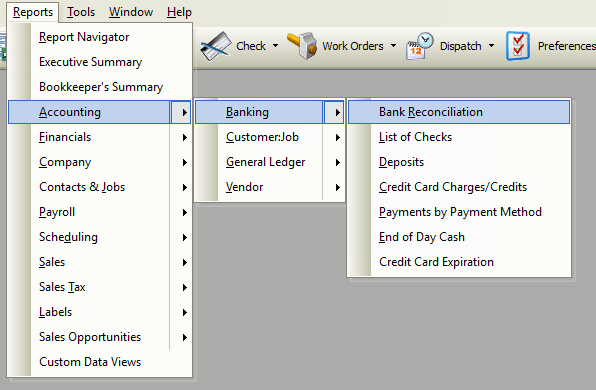Image resolution: width=596 pixels, height=390 pixels.
Task: Choose Scheduling menu item
Action: [x=100, y=237]
